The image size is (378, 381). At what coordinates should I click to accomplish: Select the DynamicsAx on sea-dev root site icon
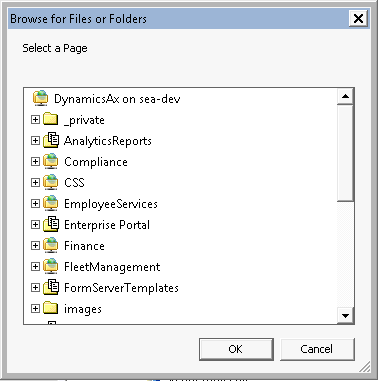[x=40, y=98]
